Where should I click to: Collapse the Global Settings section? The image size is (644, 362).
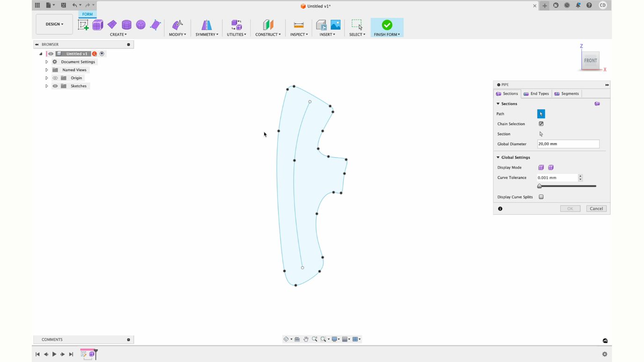(498, 157)
